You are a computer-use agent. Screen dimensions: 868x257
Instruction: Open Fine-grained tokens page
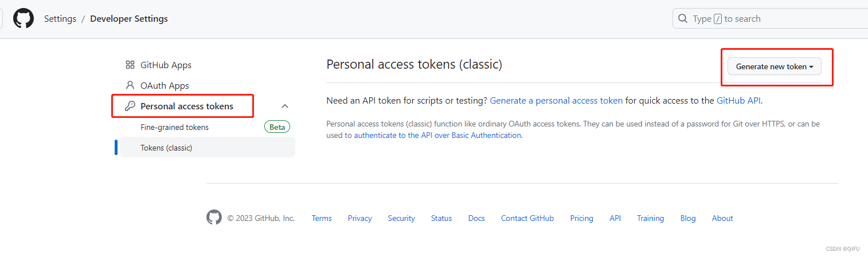(x=174, y=127)
